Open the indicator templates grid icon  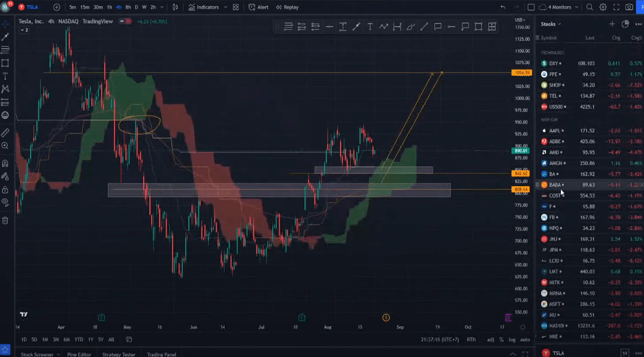tap(236, 7)
